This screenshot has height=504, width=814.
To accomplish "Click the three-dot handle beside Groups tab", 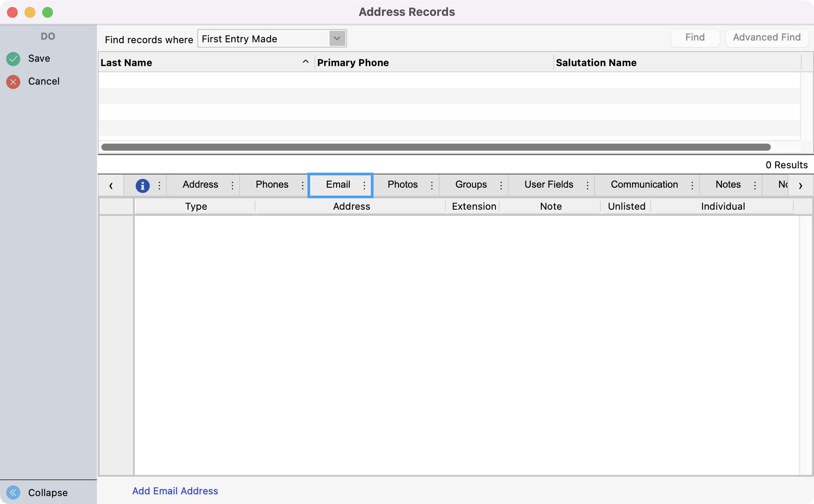I will click(x=501, y=185).
